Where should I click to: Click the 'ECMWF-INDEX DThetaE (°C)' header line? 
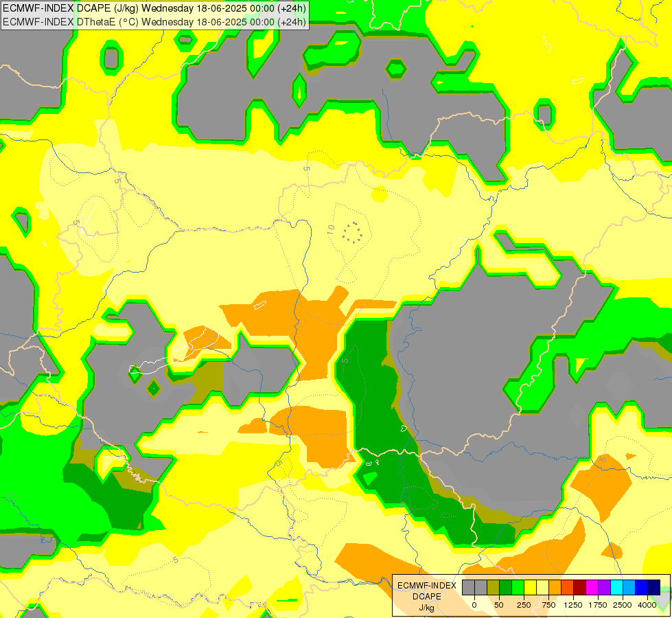154,21
